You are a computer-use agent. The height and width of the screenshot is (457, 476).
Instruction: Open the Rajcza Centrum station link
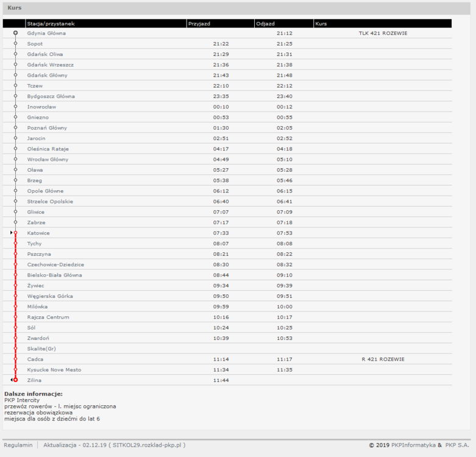[48, 317]
